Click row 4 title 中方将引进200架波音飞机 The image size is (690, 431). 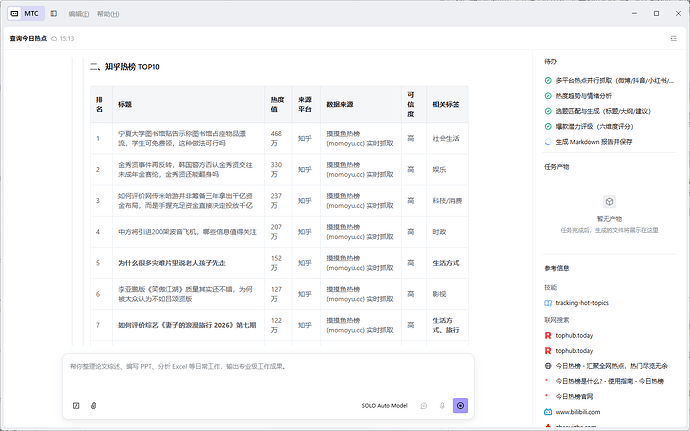[x=187, y=232]
